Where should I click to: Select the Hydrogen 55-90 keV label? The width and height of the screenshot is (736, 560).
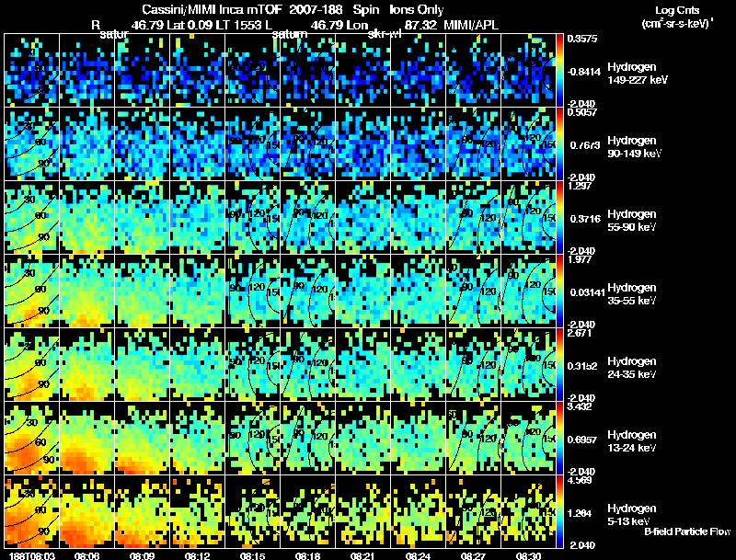click(632, 221)
